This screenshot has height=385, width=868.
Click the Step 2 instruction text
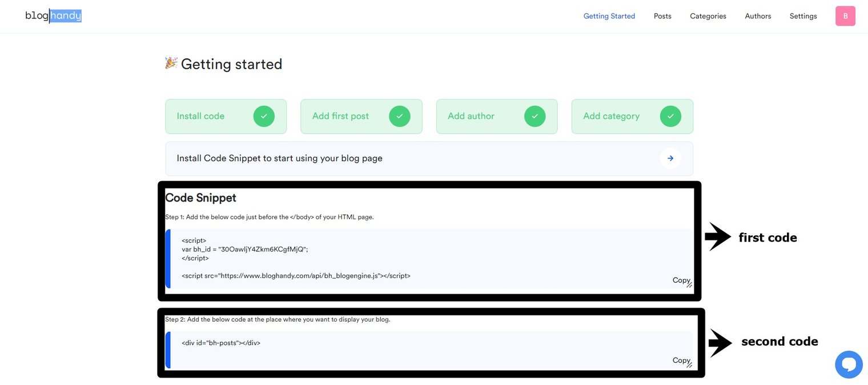click(x=278, y=319)
